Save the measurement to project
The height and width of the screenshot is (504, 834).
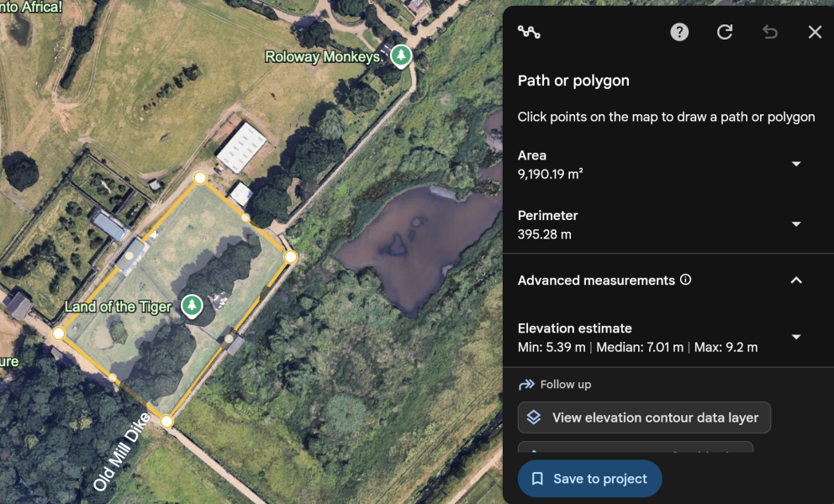click(590, 479)
